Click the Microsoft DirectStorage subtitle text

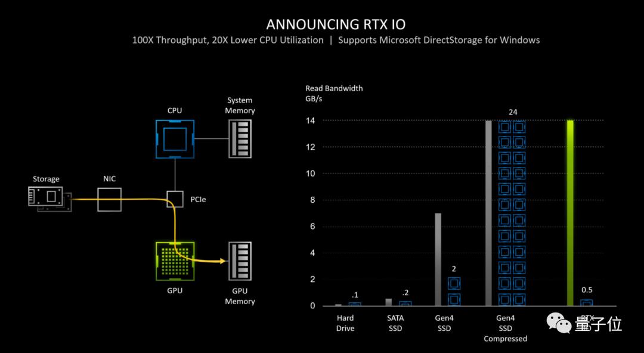(x=439, y=41)
